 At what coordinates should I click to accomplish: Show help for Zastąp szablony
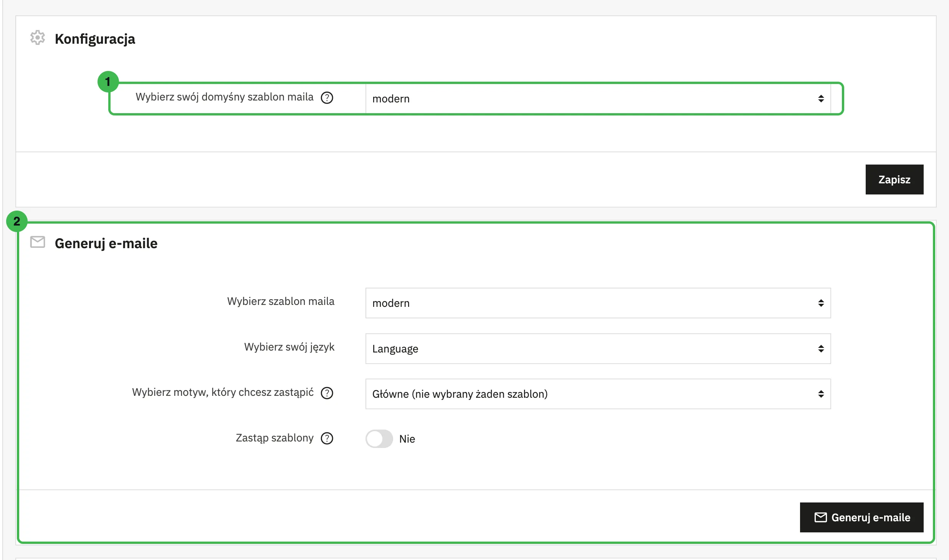click(327, 438)
